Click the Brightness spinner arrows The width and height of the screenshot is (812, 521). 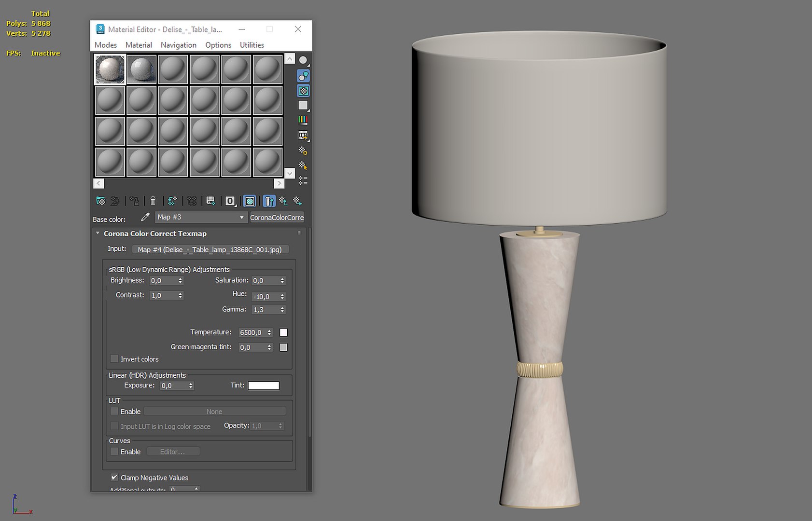pyautogui.click(x=180, y=281)
